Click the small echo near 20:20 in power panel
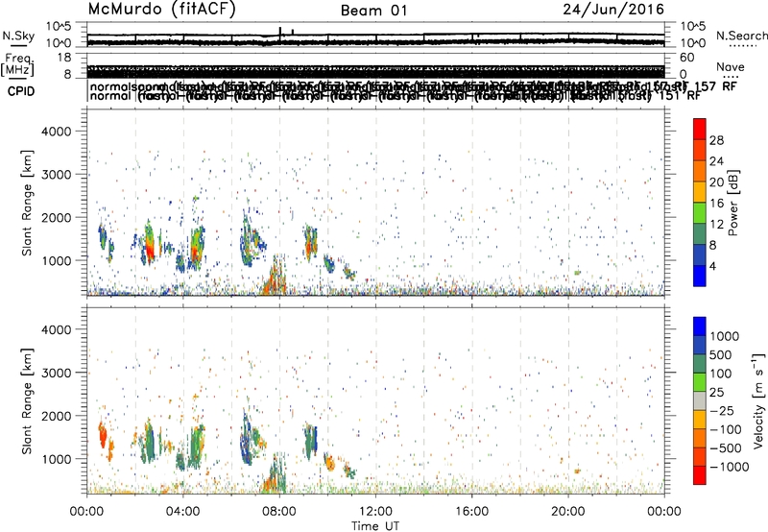 point(578,273)
